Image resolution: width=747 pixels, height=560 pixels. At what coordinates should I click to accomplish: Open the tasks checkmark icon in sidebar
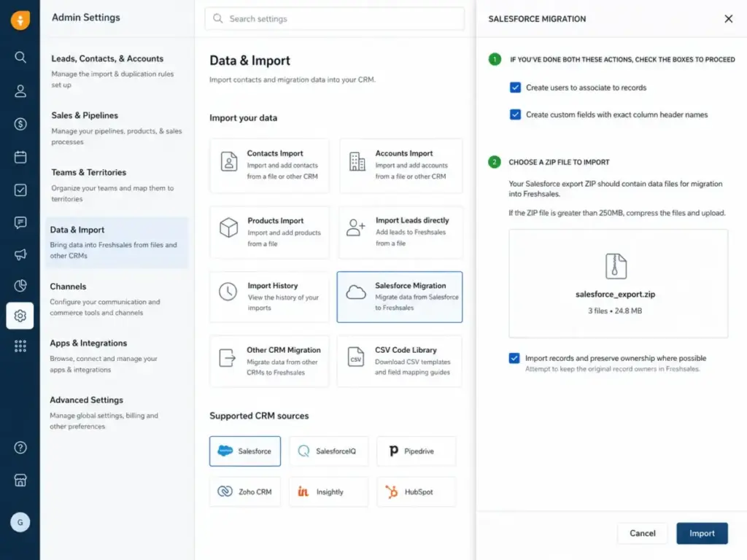(x=20, y=190)
